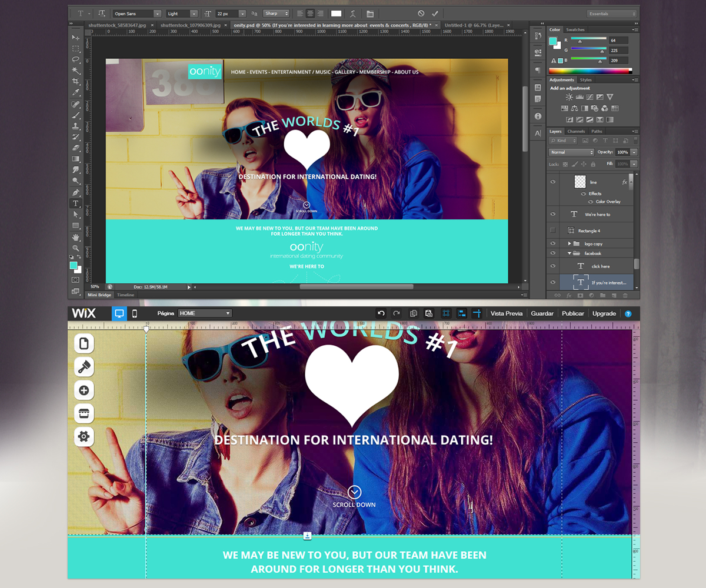
Task: Select the Pen tool
Action: [76, 192]
